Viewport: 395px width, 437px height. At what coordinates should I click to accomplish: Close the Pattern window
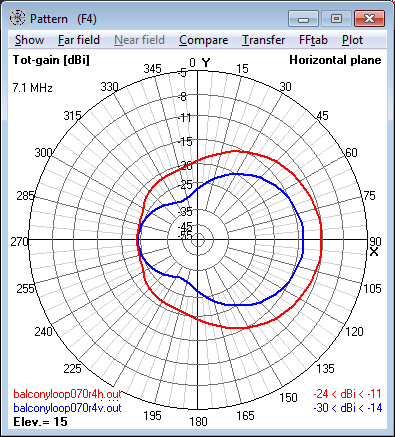coord(369,18)
